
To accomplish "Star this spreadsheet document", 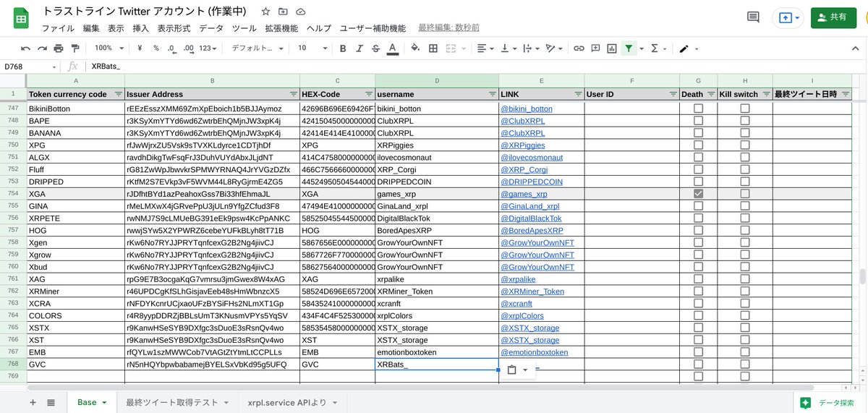I will [265, 12].
